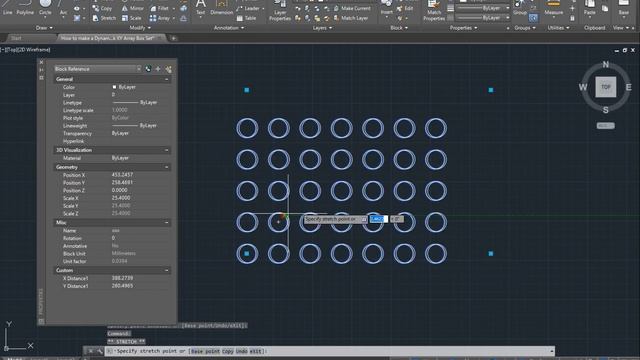Click the Leader annotation tool

click(x=247, y=8)
